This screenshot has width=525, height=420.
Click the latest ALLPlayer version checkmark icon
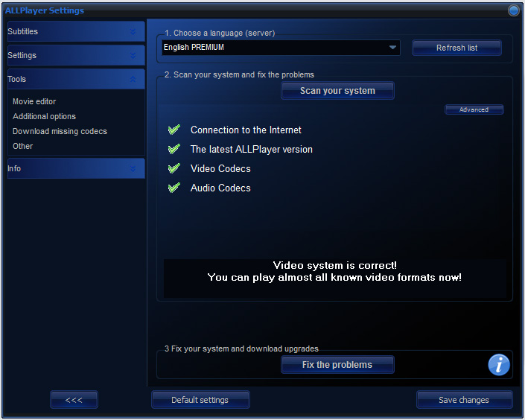tap(174, 149)
